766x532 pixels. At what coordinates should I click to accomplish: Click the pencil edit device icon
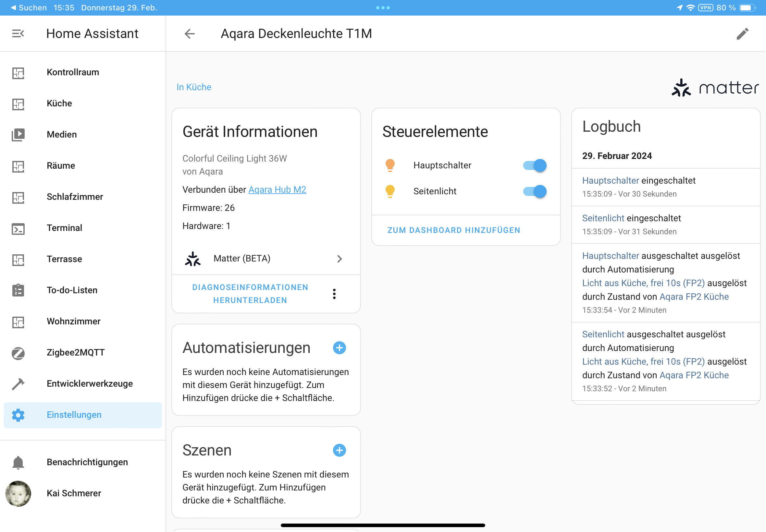[742, 34]
